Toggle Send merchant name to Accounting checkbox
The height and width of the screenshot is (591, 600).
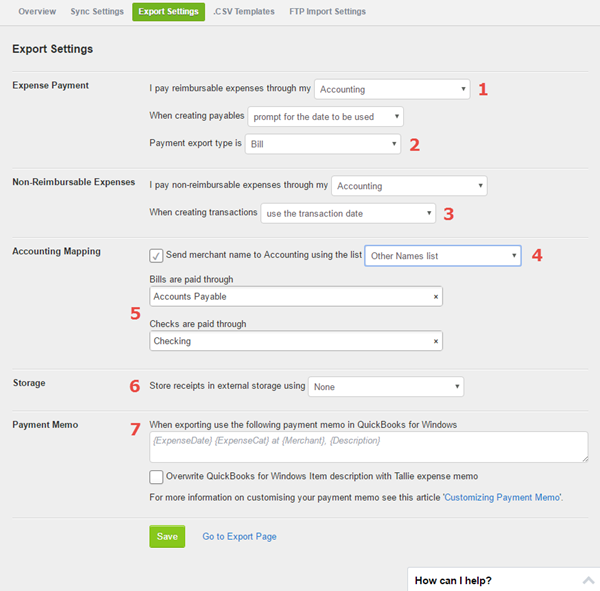click(156, 256)
